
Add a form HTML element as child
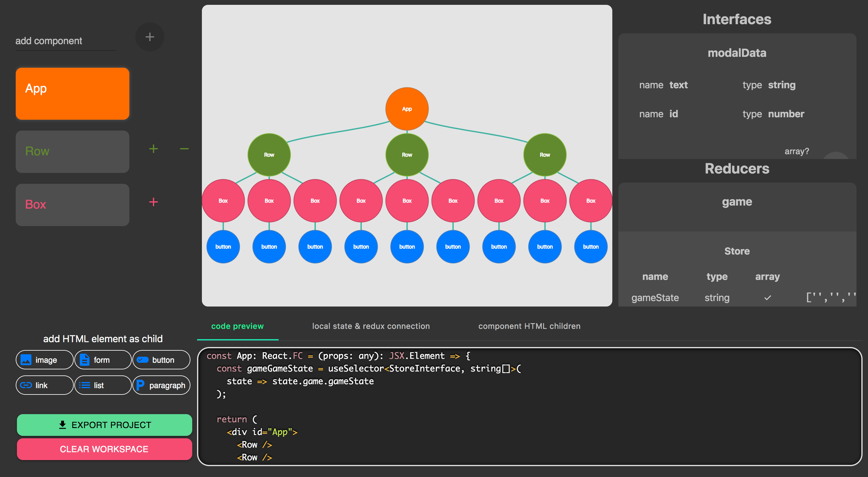coord(102,360)
